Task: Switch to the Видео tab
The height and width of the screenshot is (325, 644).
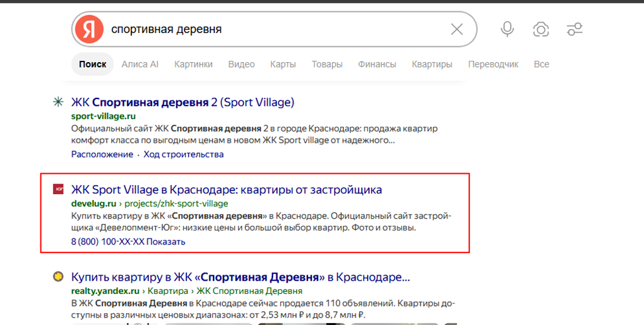Action: tap(241, 64)
